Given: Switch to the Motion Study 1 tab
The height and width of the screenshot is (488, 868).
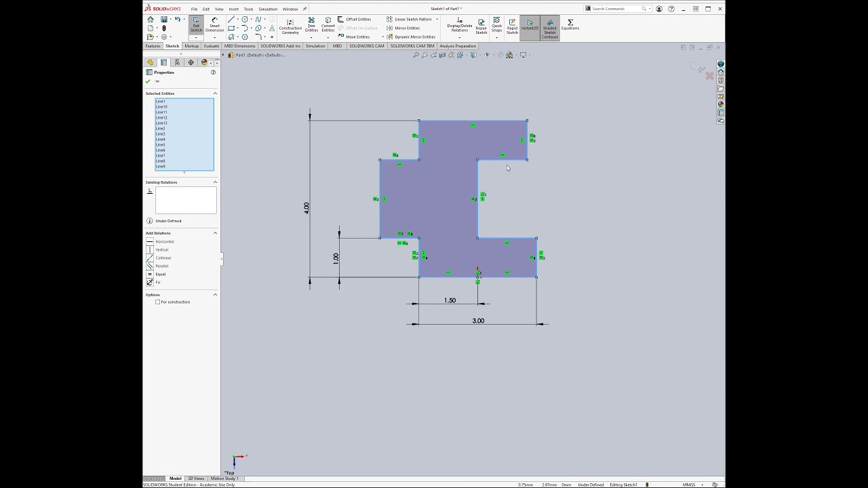Looking at the screenshot, I should (x=224, y=479).
